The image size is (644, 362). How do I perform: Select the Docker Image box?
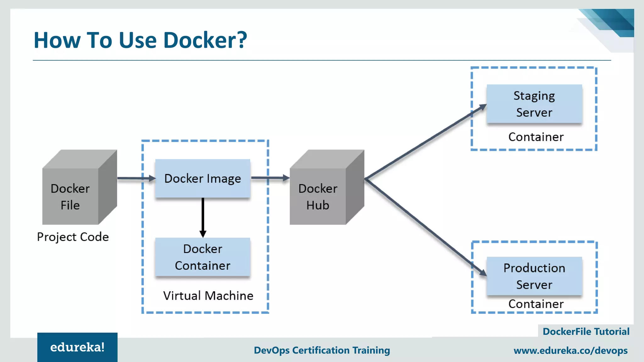click(x=203, y=178)
